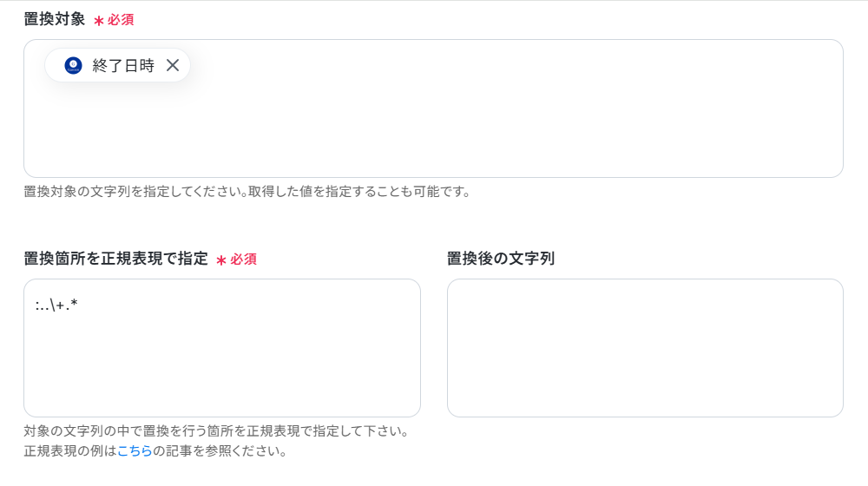Click hint text 置換対象の文字列を指定してください

[134, 192]
